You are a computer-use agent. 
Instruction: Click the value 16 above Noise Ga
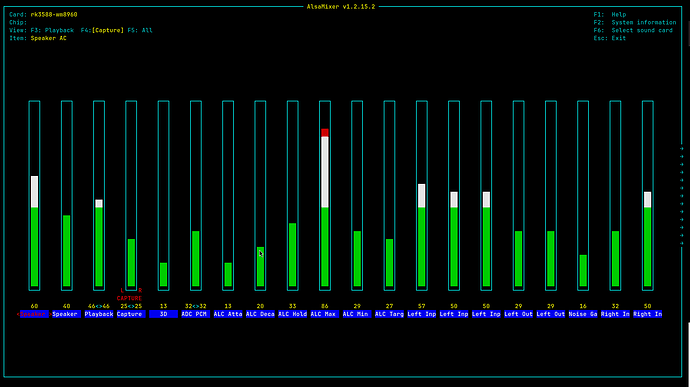[583, 306]
